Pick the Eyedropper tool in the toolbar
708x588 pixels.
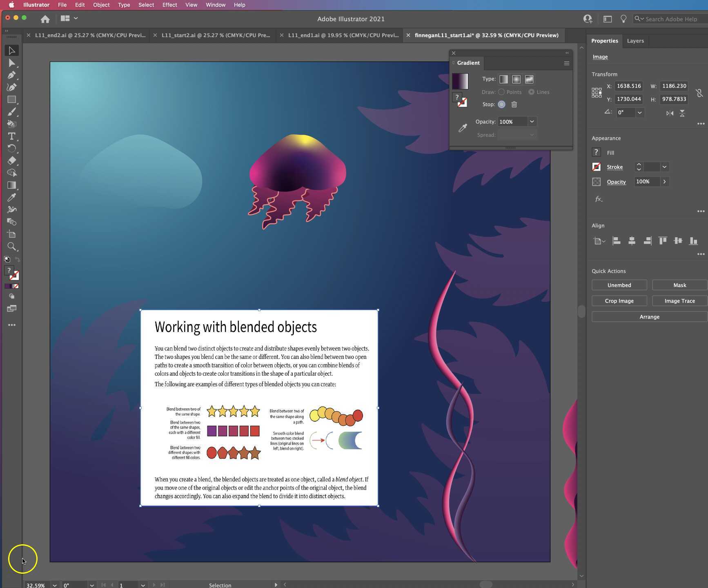[12, 197]
